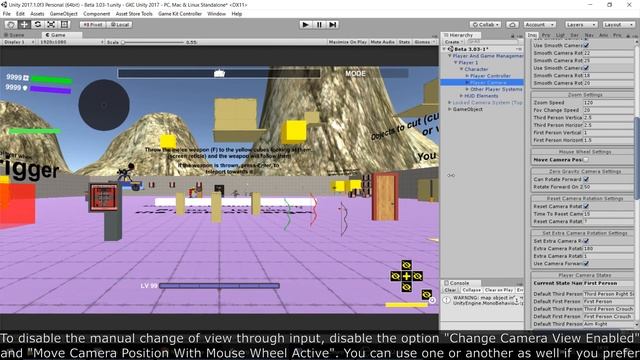The height and width of the screenshot is (360, 640).
Task: Enable Move Camera Pos checkbox
Action: pos(586,160)
